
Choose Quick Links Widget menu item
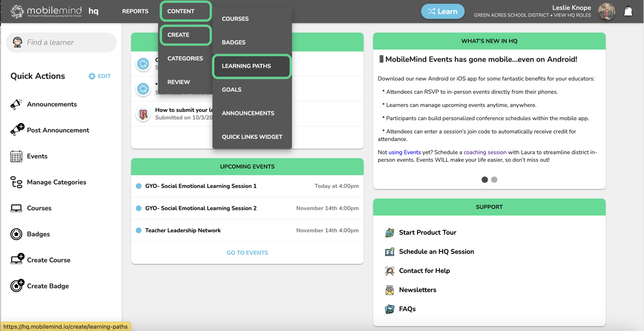[x=252, y=137]
